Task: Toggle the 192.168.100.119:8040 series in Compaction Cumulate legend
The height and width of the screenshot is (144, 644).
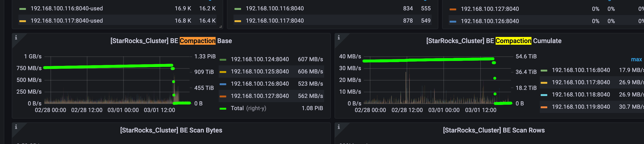Action: (581, 107)
